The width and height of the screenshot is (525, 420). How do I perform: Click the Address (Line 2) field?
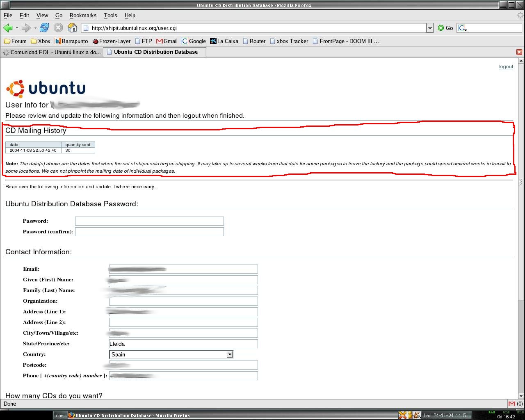(183, 322)
